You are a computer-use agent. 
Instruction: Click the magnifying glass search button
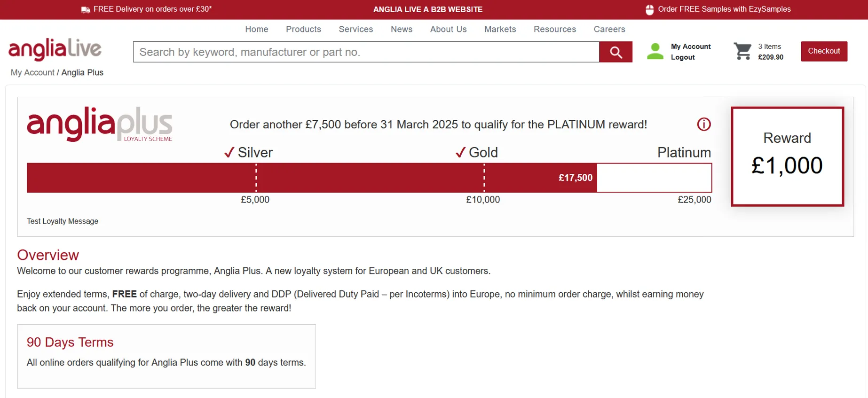pyautogui.click(x=615, y=52)
